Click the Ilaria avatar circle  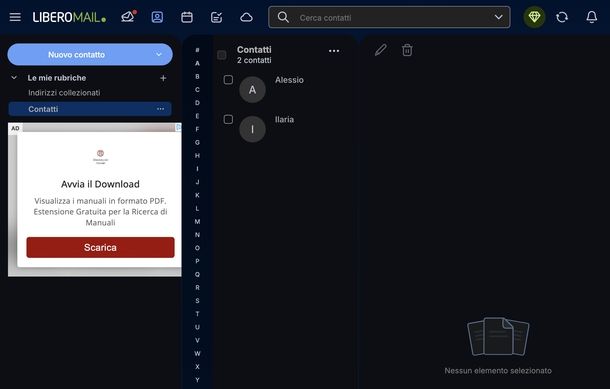pyautogui.click(x=252, y=129)
